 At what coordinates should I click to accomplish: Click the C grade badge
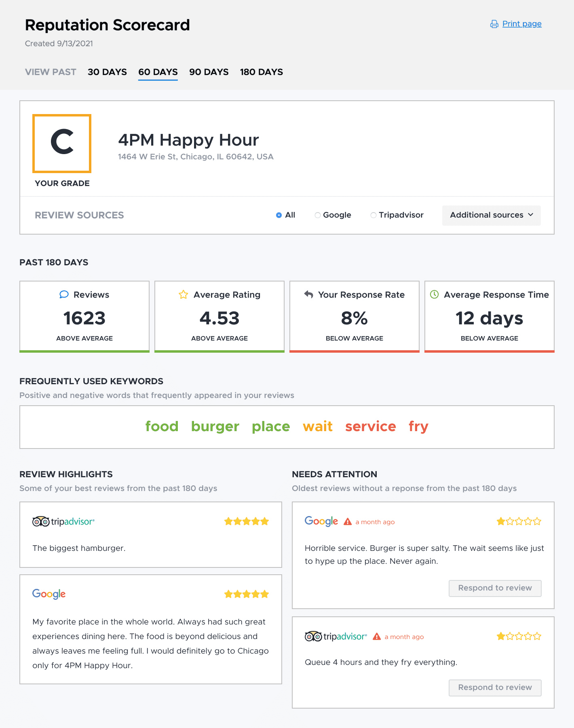tap(62, 143)
